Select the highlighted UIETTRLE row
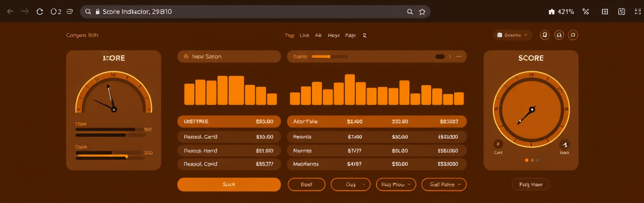This screenshot has width=644, height=203. [229, 122]
